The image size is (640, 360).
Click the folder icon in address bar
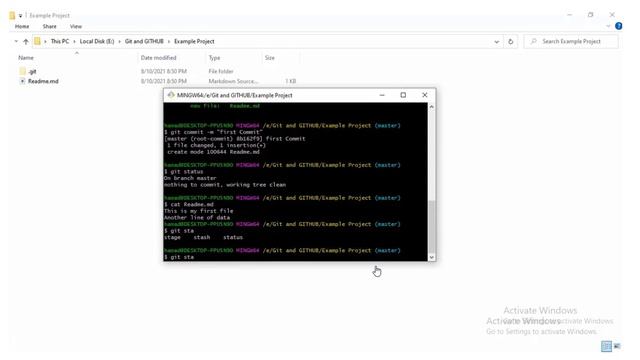(38, 42)
